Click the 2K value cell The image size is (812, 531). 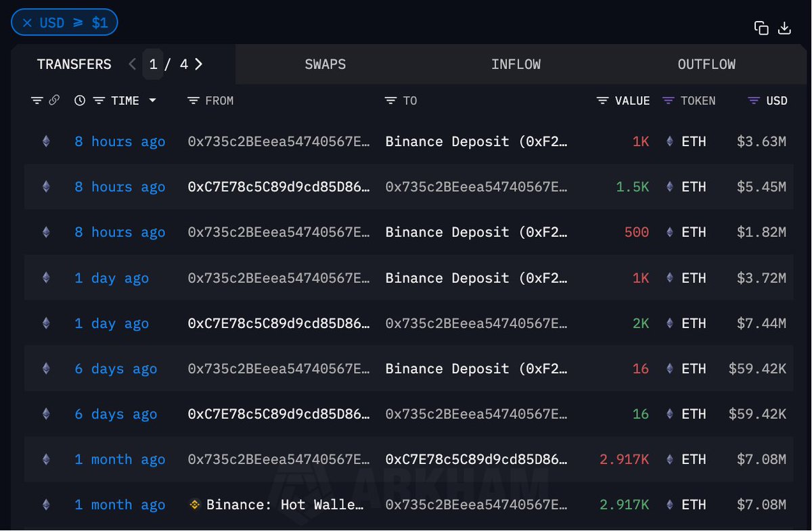(641, 323)
